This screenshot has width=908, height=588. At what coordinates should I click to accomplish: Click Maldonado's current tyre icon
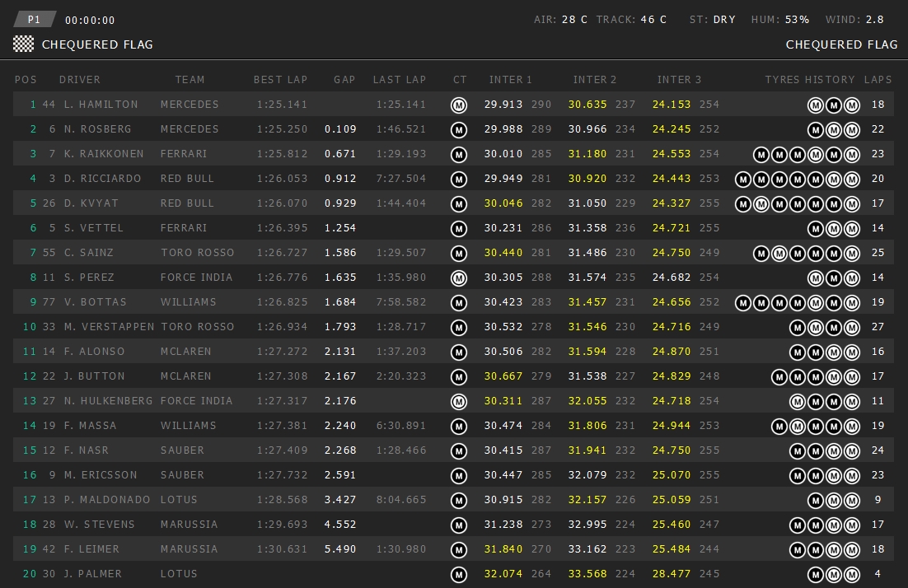click(x=459, y=500)
